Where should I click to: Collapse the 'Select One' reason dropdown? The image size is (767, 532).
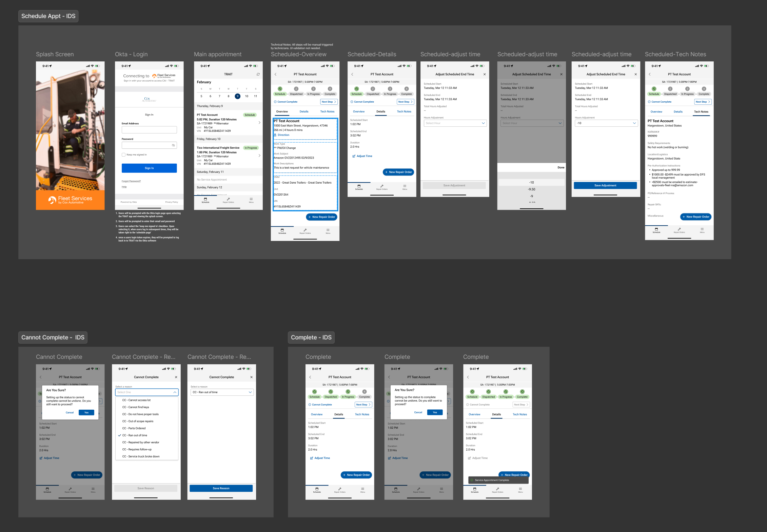(x=175, y=392)
